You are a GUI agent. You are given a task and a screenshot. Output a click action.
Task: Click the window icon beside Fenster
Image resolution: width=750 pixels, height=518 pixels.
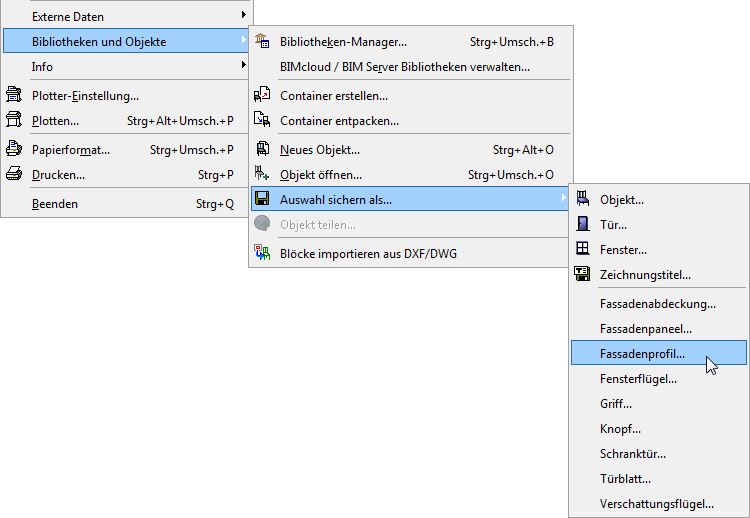pos(583,249)
